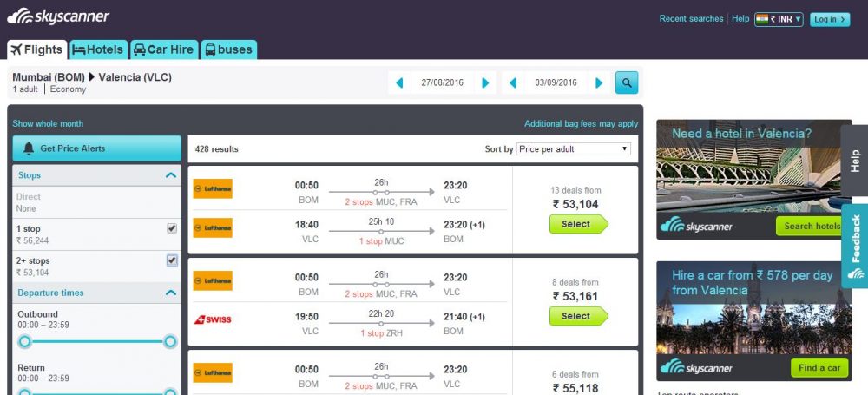The image size is (868, 395).
Task: Collapse the Stops filter section
Action: (170, 175)
